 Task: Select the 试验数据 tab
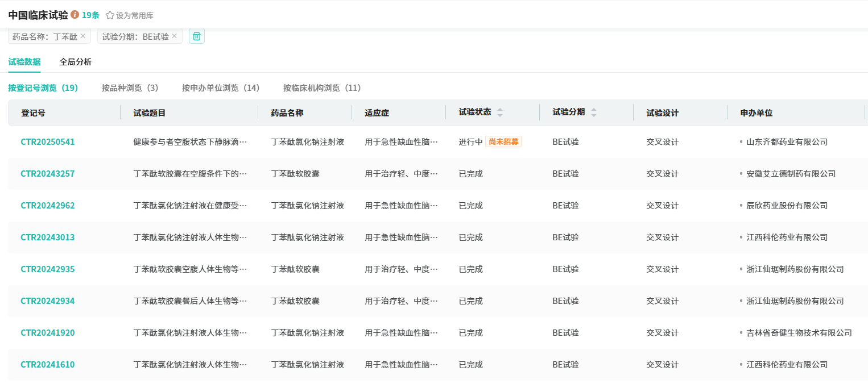coord(24,62)
